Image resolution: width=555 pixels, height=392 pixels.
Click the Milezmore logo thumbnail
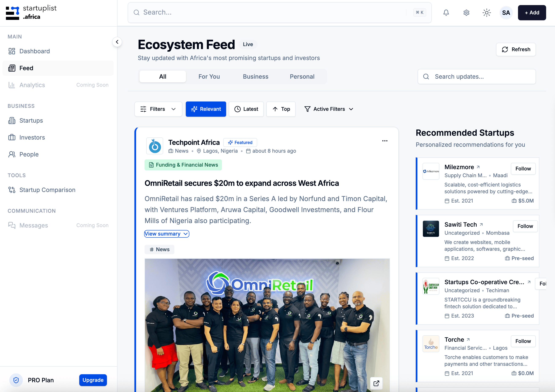pos(431,171)
